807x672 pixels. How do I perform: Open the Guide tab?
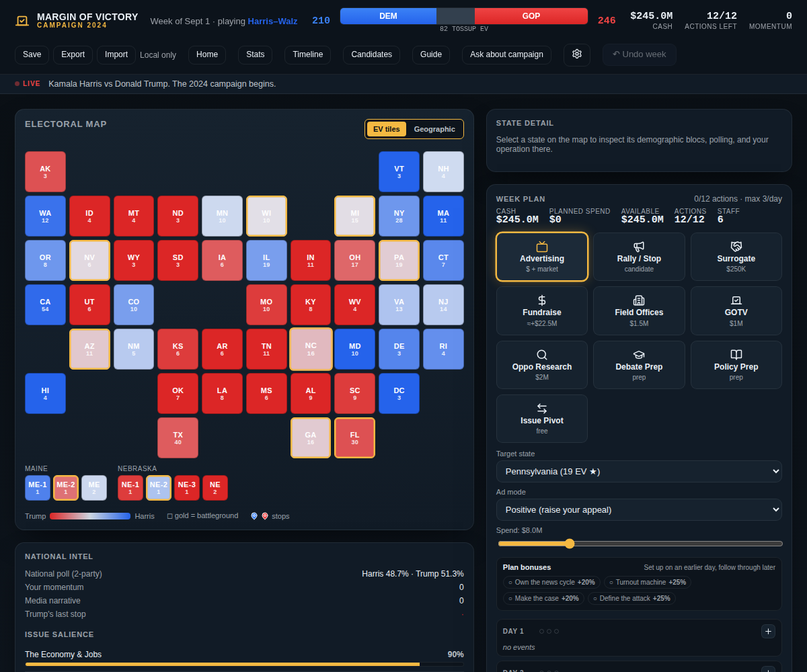(x=431, y=55)
